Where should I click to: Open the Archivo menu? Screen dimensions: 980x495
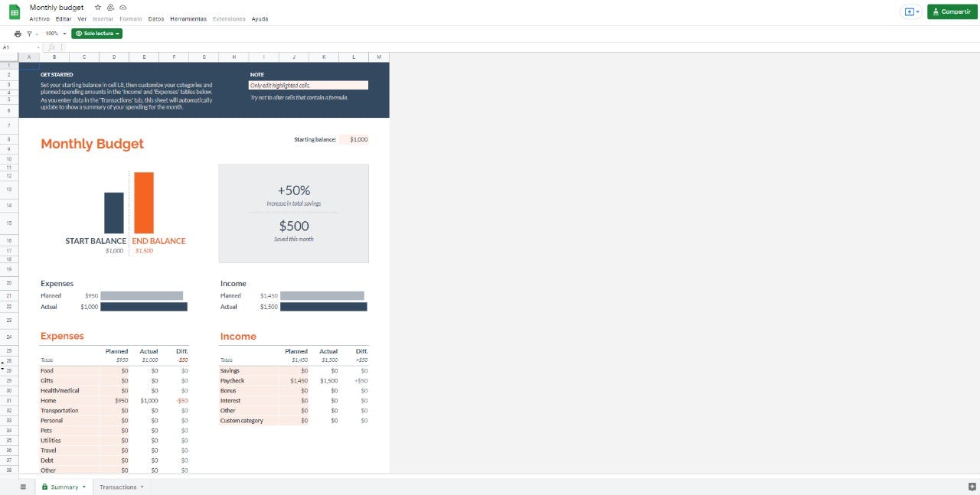pyautogui.click(x=39, y=19)
